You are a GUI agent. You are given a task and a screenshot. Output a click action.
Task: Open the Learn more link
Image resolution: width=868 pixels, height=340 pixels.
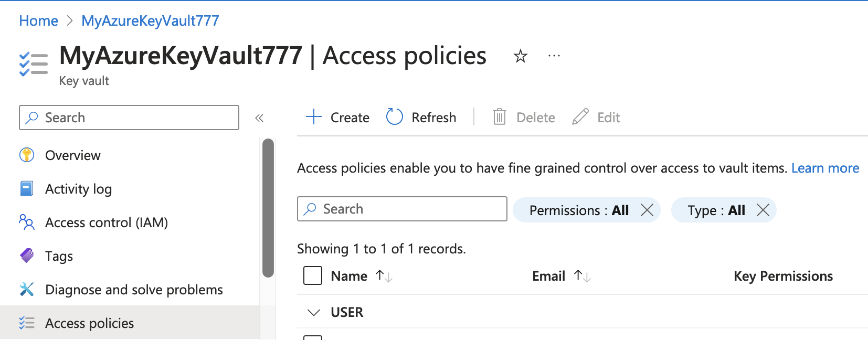tap(825, 168)
